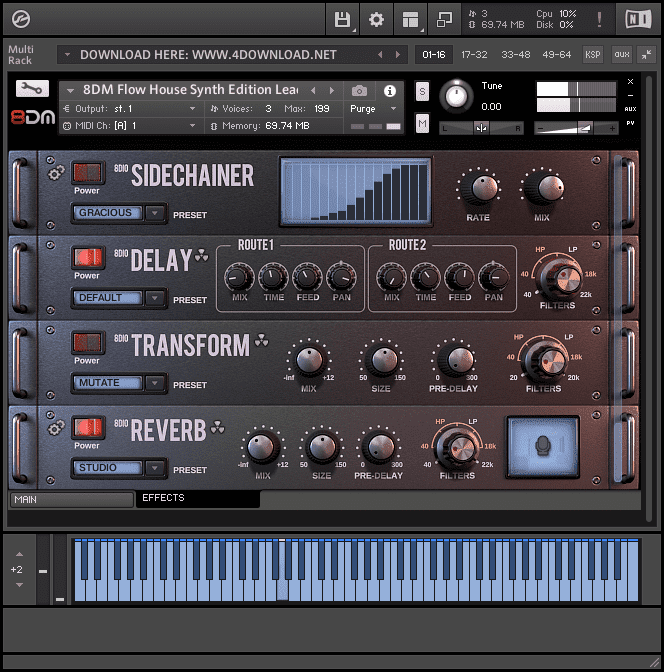The height and width of the screenshot is (672, 664).
Task: Select instrument page 49-64
Action: (556, 54)
